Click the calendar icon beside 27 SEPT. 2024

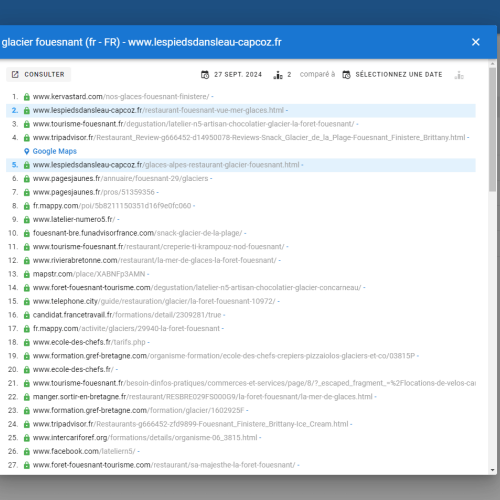(205, 75)
